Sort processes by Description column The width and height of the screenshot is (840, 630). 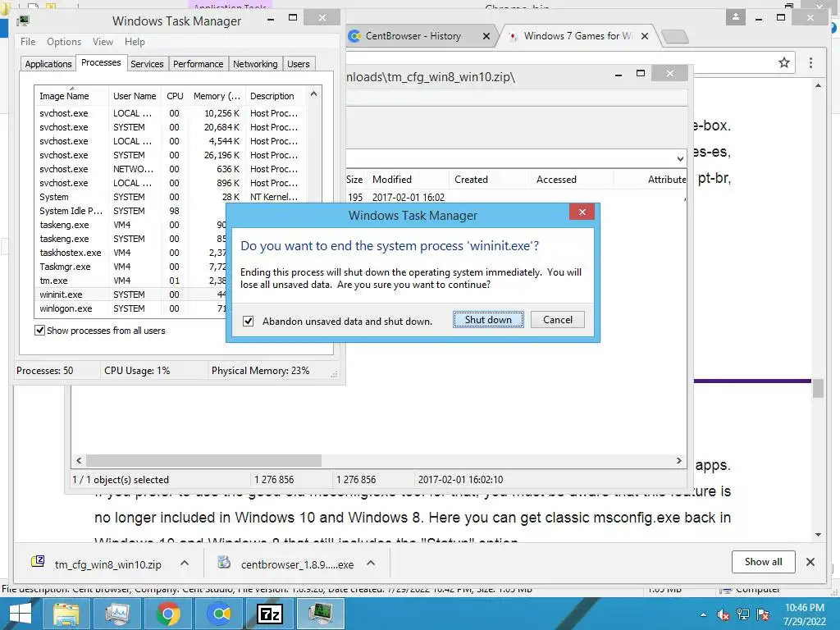[x=276, y=96]
